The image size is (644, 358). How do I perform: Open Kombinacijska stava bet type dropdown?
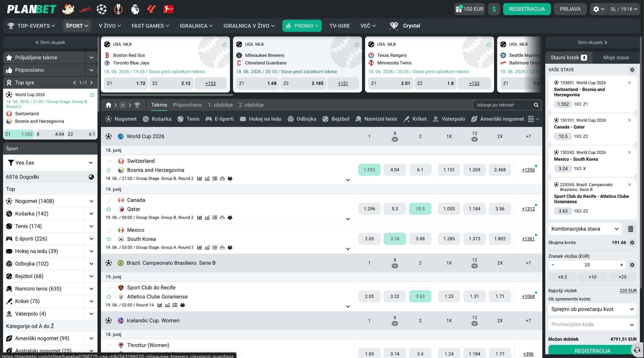[585, 229]
